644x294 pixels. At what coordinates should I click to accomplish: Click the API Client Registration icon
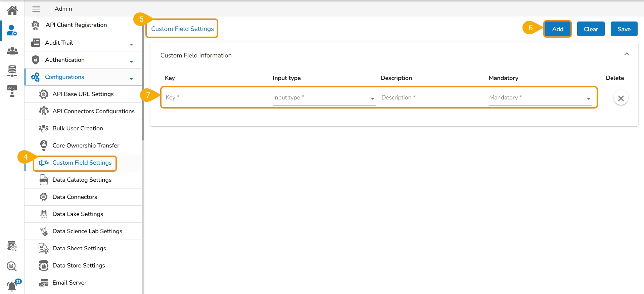(x=35, y=25)
